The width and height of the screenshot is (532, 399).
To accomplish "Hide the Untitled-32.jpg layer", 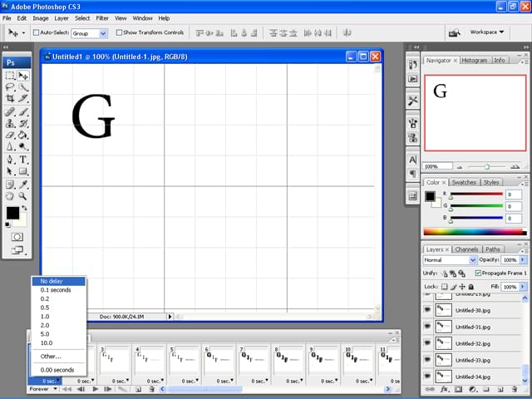I will pyautogui.click(x=427, y=343).
